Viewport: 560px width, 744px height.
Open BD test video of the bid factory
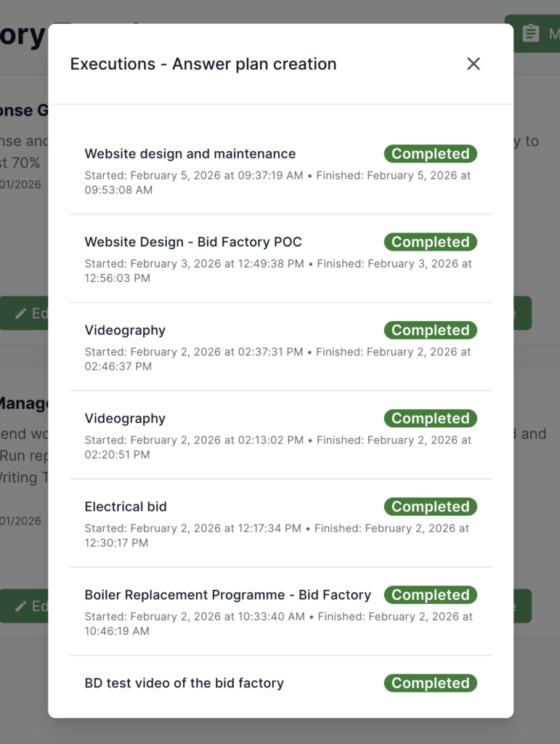point(184,683)
